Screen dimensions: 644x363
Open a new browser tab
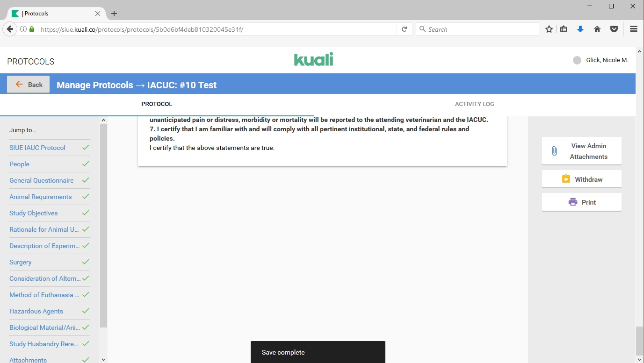[114, 14]
